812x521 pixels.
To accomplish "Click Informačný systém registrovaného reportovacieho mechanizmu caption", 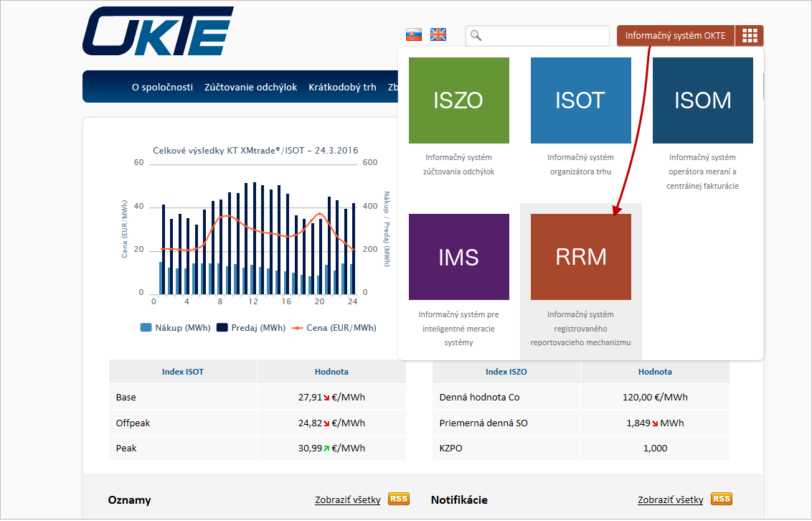I will 580,329.
